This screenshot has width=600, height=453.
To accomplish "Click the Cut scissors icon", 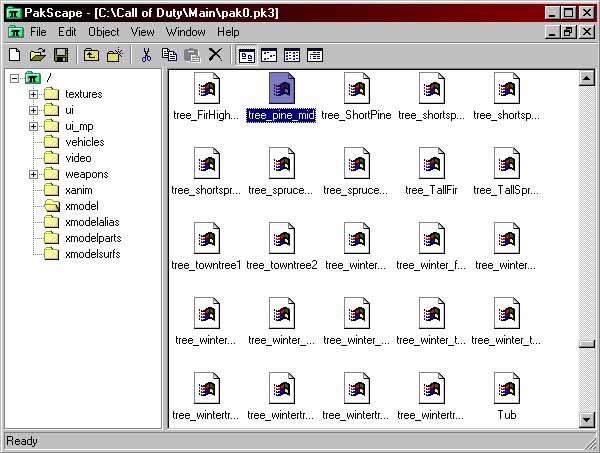I will [146, 55].
